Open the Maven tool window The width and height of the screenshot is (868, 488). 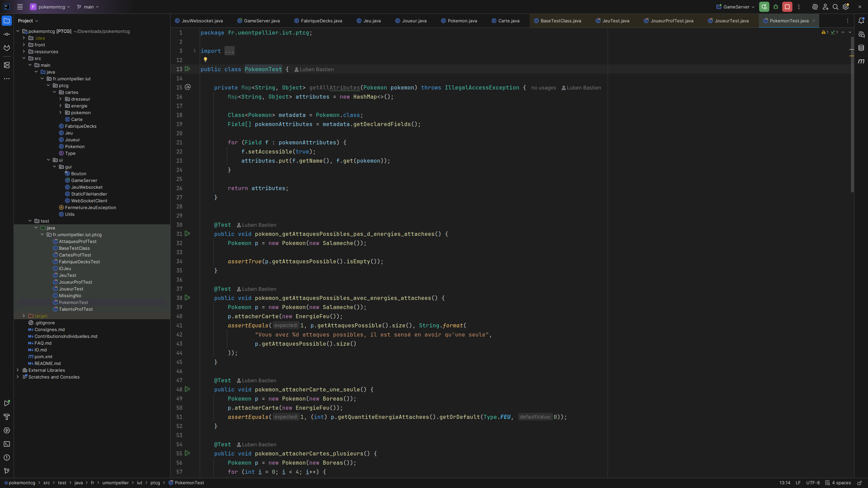tap(861, 61)
